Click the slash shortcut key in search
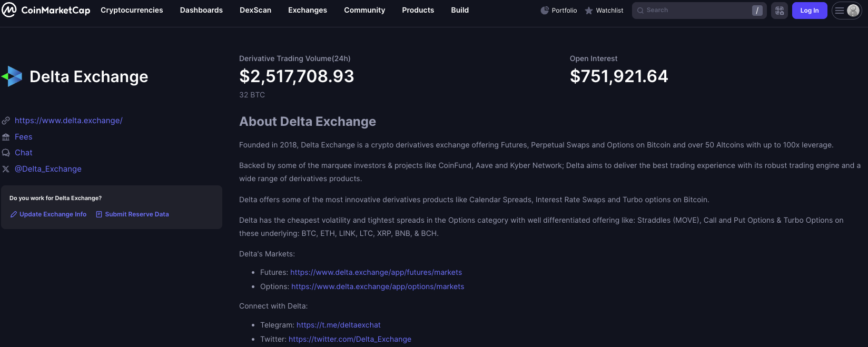868x347 pixels. tap(757, 11)
